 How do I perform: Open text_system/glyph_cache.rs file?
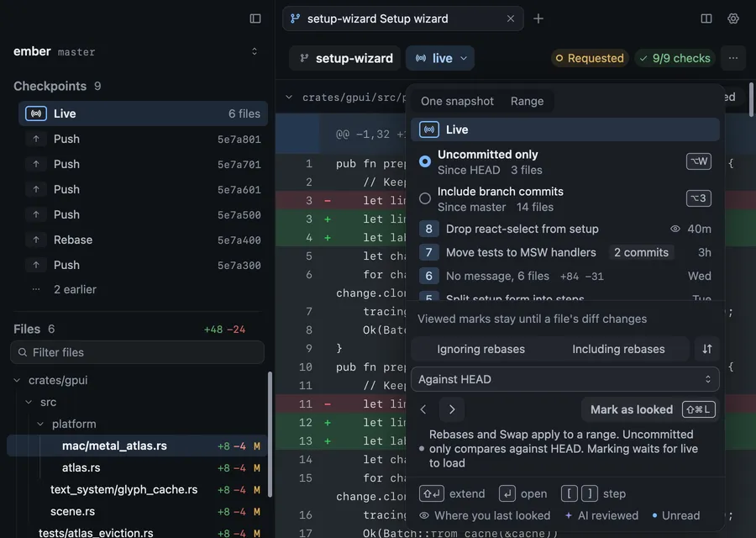(x=137, y=489)
